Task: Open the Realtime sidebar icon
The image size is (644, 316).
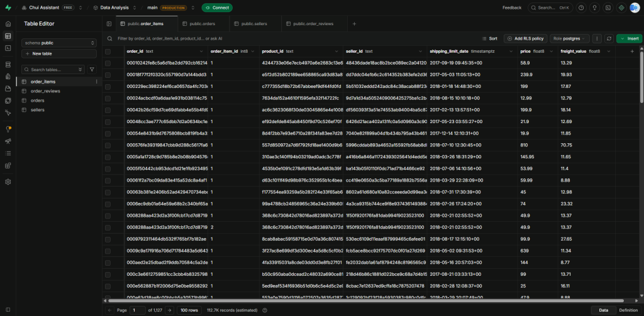Action: point(8,112)
